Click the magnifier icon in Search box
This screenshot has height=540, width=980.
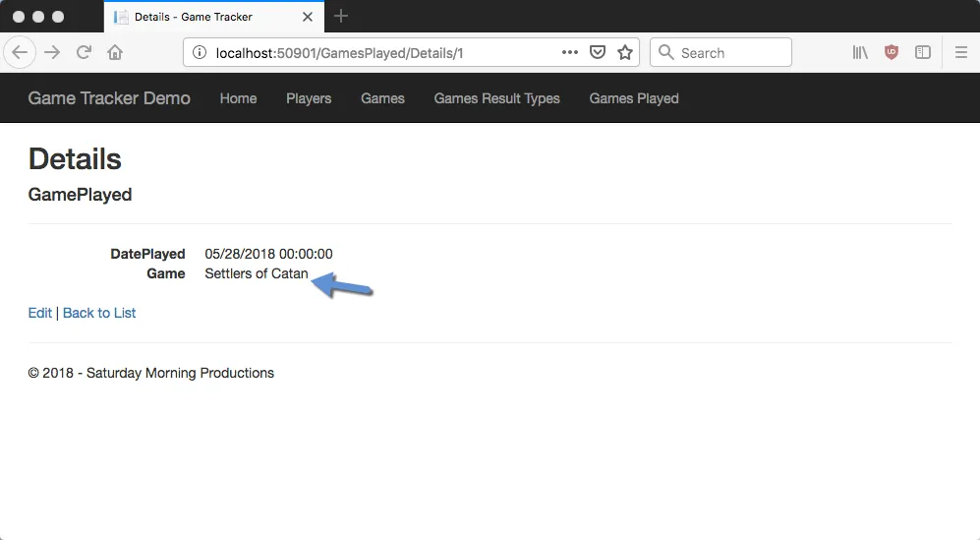tap(666, 52)
